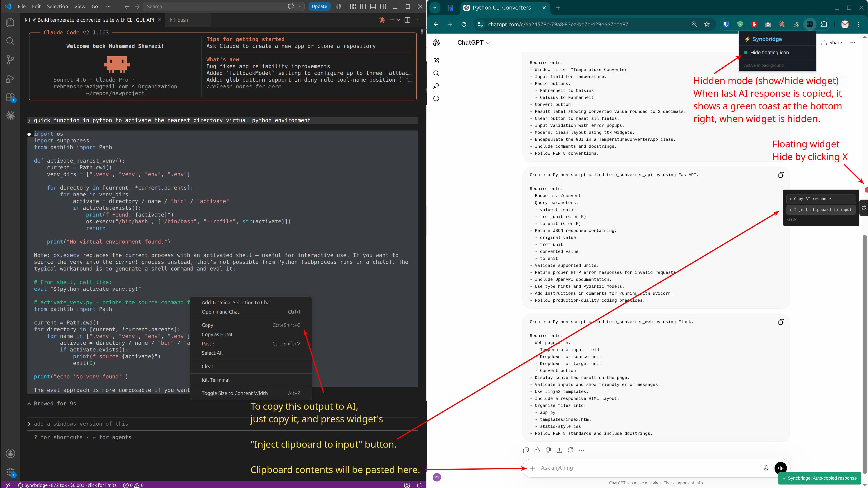Open the Bitwarden extension in Chrome toolbar
The height and width of the screenshot is (488, 868).
[726, 24]
